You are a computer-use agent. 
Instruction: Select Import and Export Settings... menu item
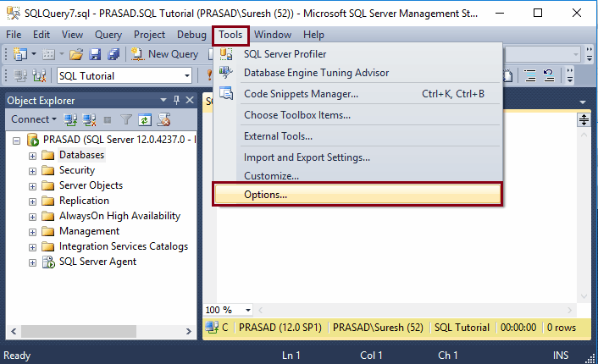(x=357, y=157)
